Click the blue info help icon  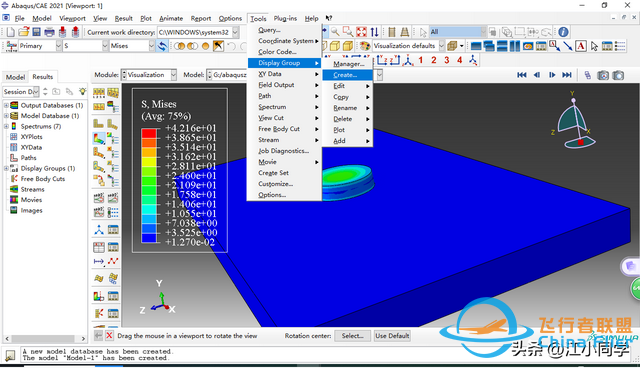click(563, 32)
